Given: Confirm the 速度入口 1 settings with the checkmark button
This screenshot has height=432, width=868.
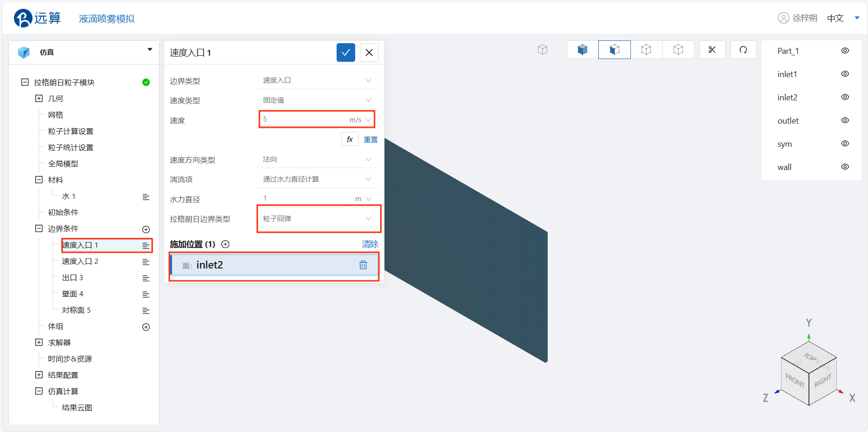Looking at the screenshot, I should [345, 52].
